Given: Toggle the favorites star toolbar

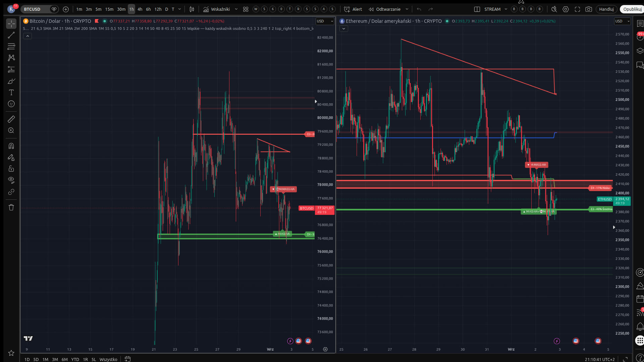Looking at the screenshot, I should (x=11, y=353).
